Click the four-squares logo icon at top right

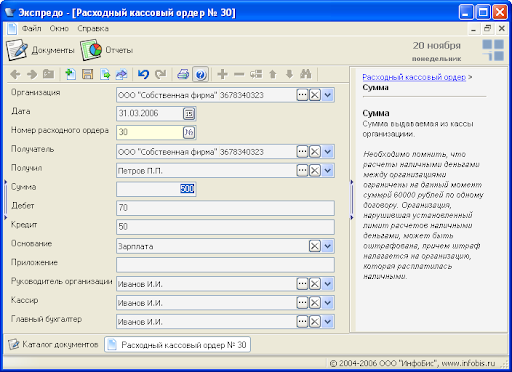coord(493,50)
